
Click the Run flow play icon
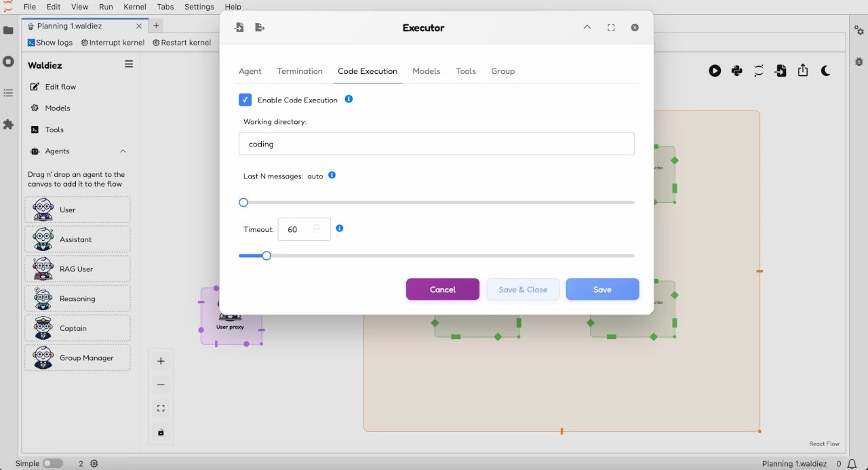point(715,71)
